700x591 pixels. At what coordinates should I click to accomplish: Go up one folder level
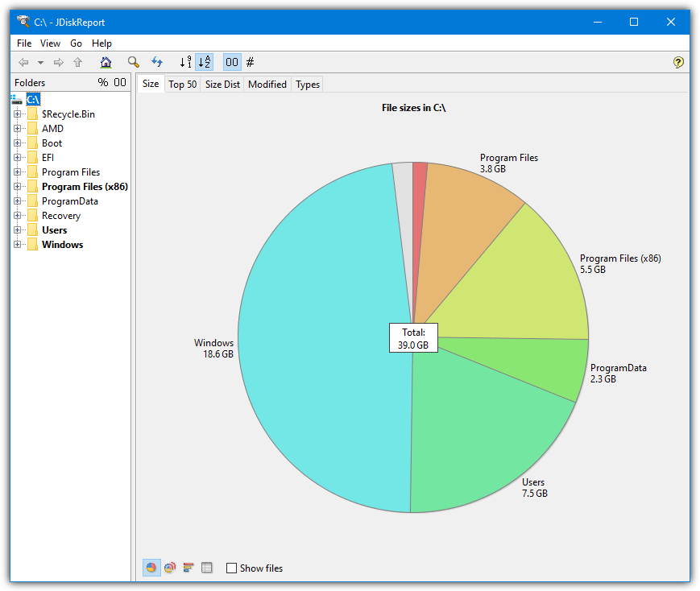[78, 63]
